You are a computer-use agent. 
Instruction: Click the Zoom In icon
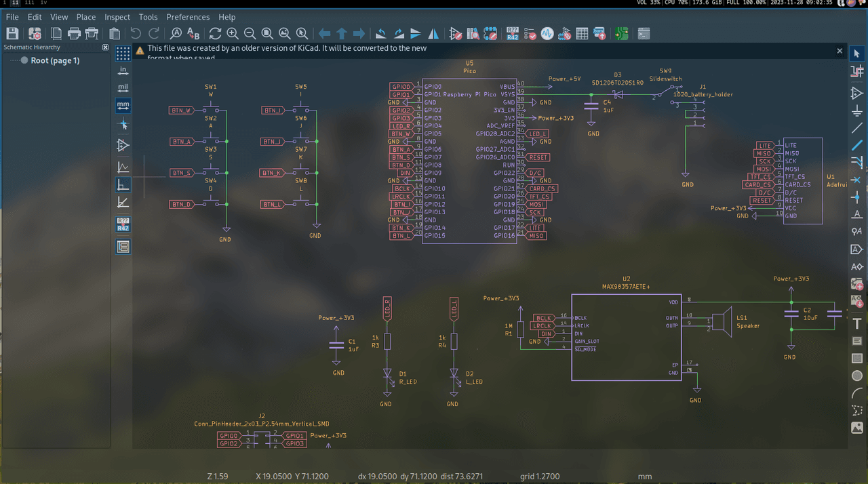[233, 33]
